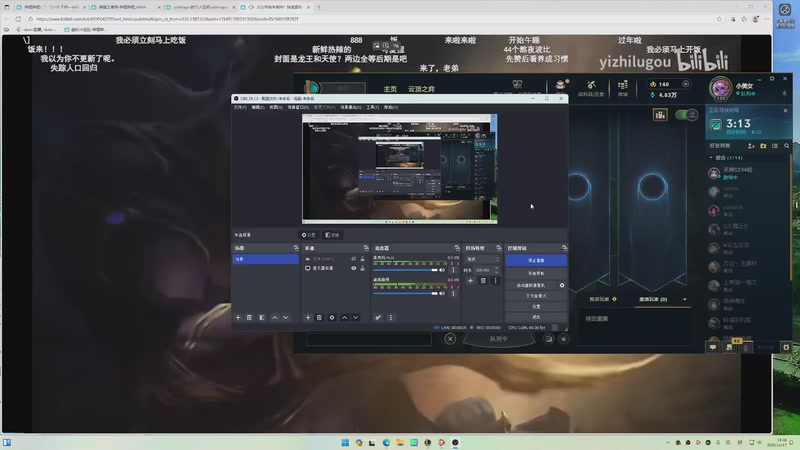Click 启动虚拟摄像机 button in OBS
Viewport: 800px width, 450px height.
(531, 285)
